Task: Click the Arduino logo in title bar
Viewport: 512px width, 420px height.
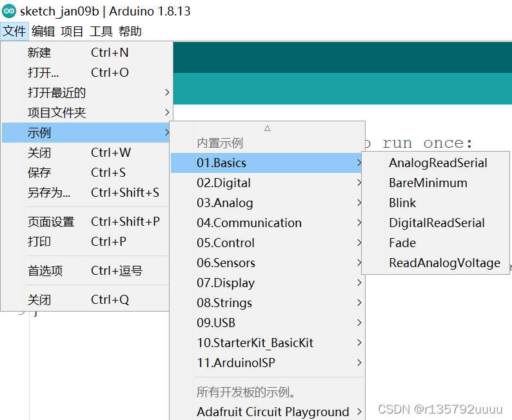Action: [x=9, y=11]
